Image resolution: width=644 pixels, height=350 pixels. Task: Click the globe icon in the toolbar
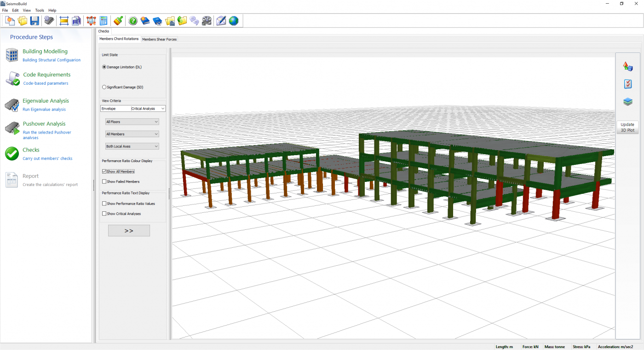(234, 21)
